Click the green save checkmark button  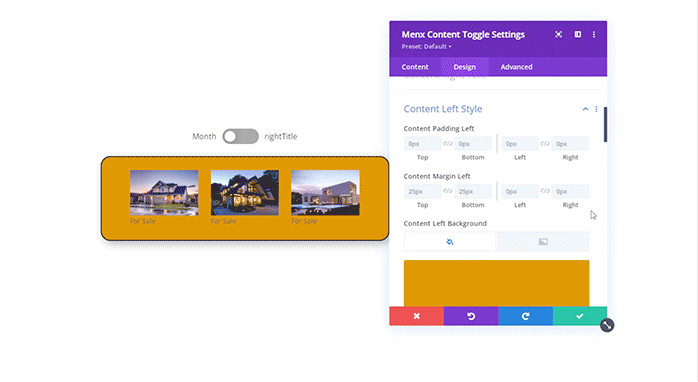580,316
